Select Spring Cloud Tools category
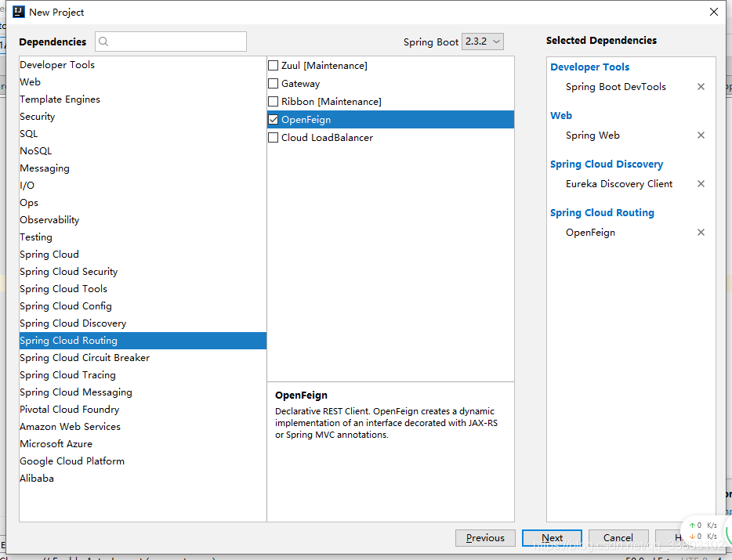Viewport: 732px width, 560px height. (143, 289)
